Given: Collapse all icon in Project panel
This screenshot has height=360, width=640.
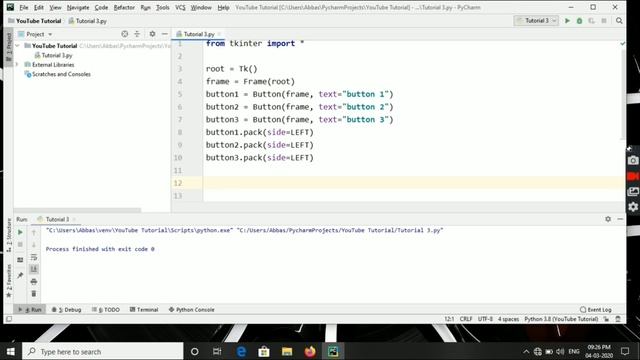Looking at the screenshot, I should click(137, 34).
